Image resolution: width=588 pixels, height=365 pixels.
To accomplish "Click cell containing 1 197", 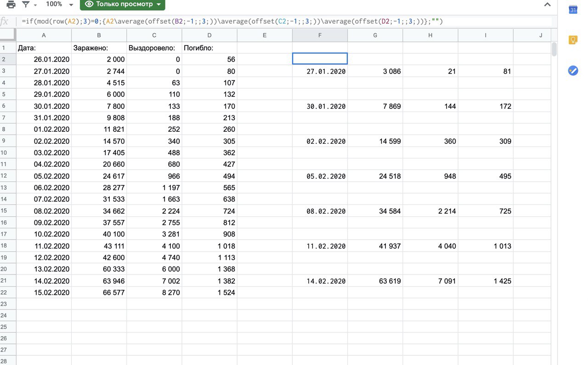I will pyautogui.click(x=154, y=188).
